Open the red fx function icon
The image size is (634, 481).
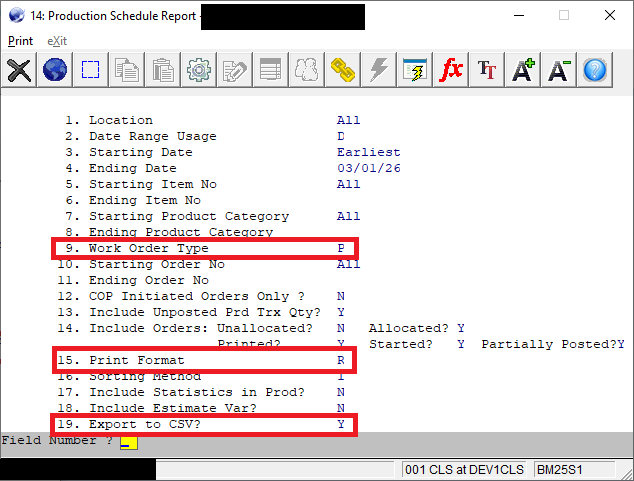[451, 70]
